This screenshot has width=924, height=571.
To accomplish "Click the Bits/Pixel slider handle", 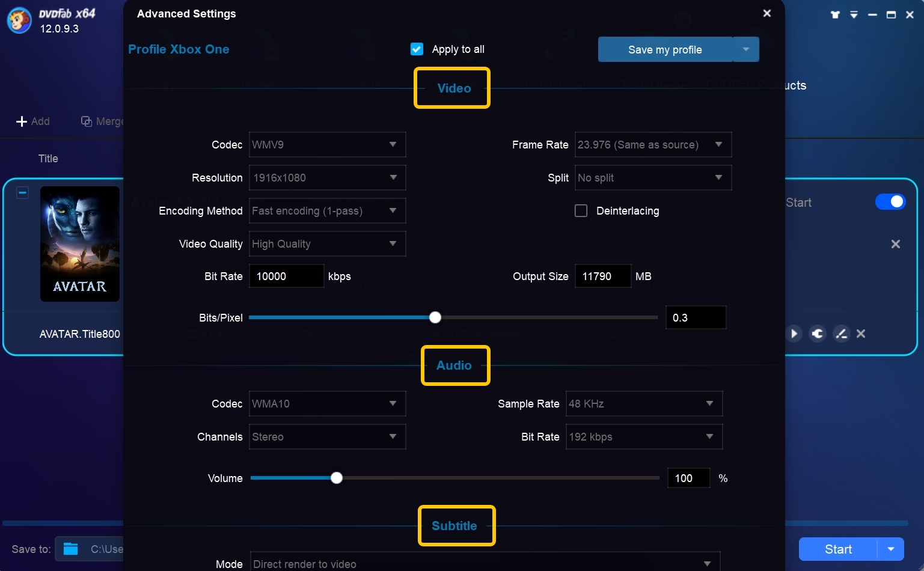I will [435, 317].
